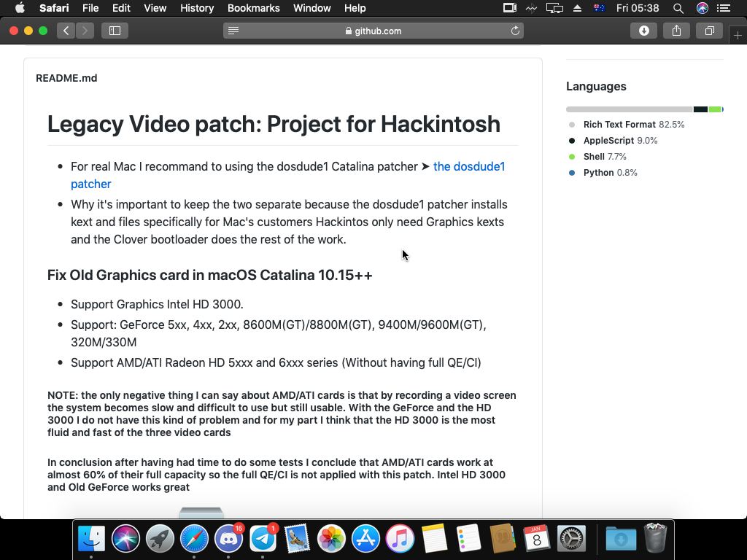Click the github.com address field
Image resolution: width=747 pixels, height=560 pixels.
point(373,31)
